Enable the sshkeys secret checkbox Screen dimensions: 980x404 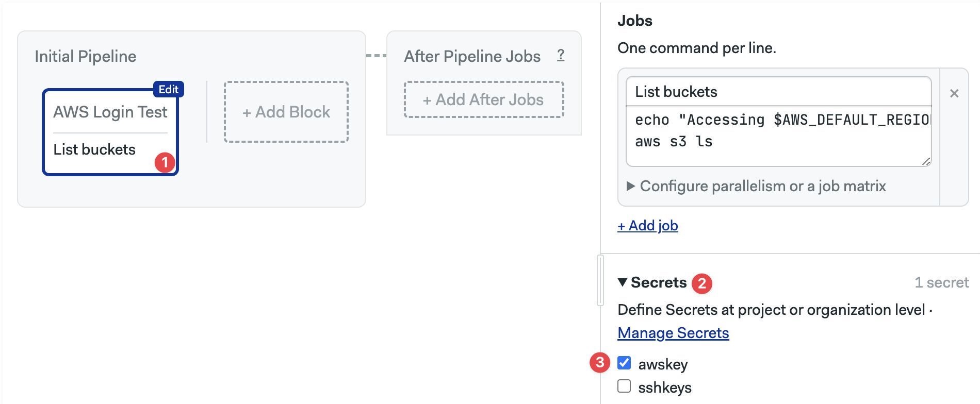point(624,386)
